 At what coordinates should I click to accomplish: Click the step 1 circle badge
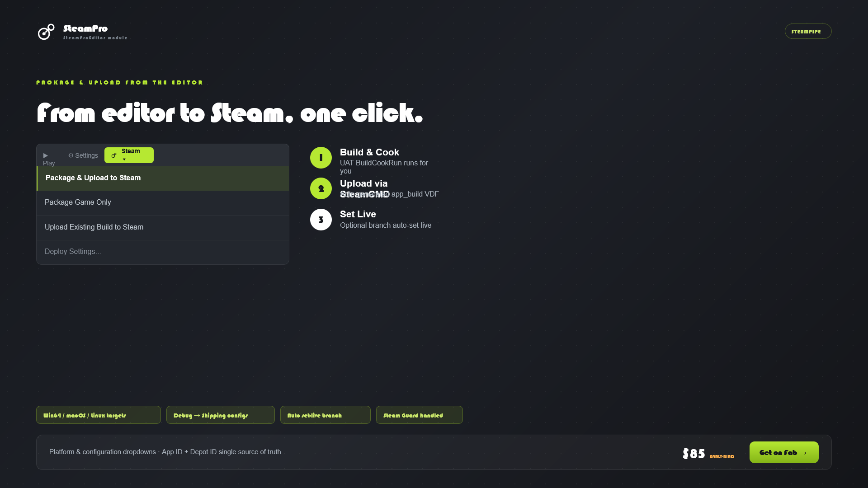click(x=321, y=158)
